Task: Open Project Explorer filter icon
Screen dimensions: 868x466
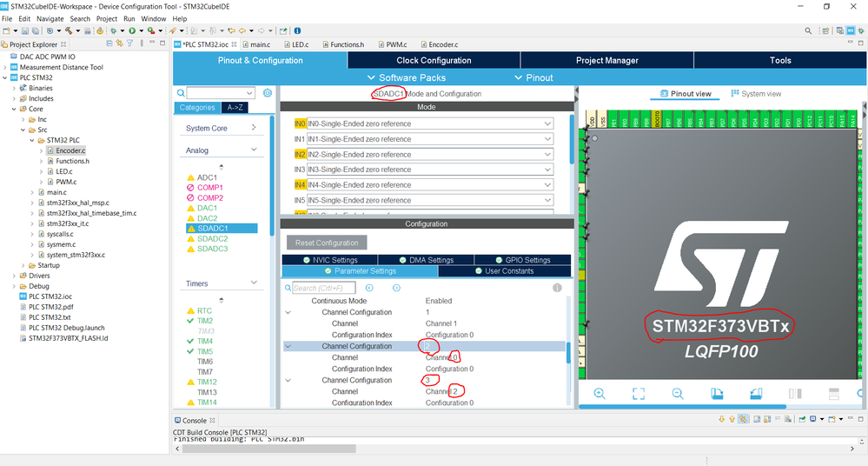Action: (129, 43)
